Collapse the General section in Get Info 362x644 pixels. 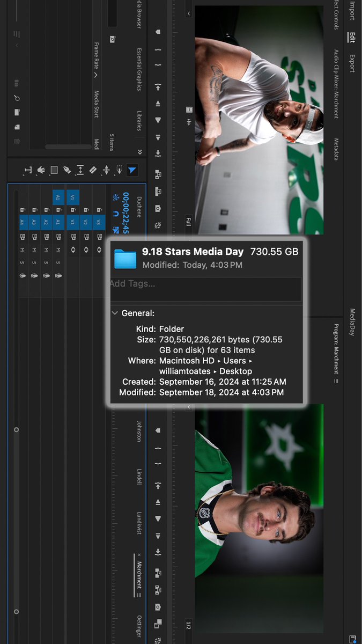pyautogui.click(x=115, y=313)
